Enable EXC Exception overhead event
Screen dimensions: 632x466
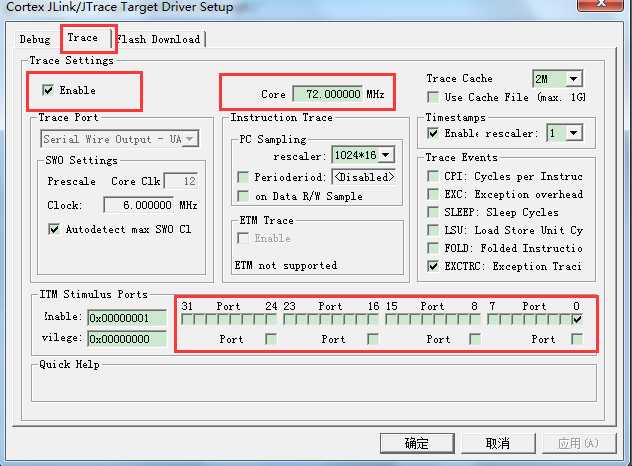(x=432, y=194)
